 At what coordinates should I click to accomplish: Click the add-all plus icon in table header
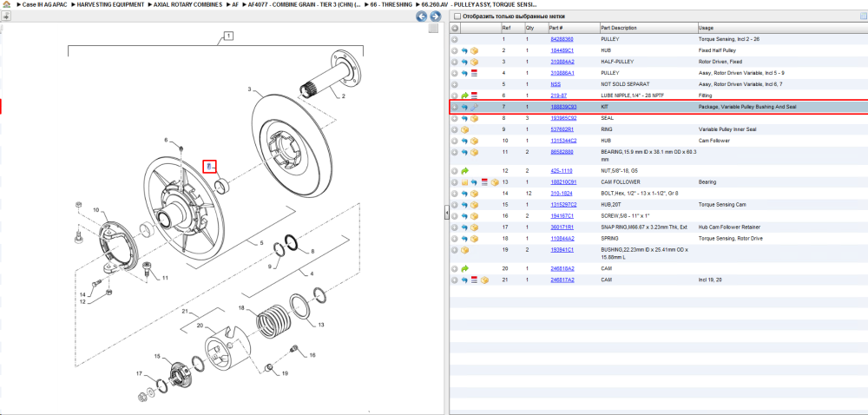(x=455, y=28)
